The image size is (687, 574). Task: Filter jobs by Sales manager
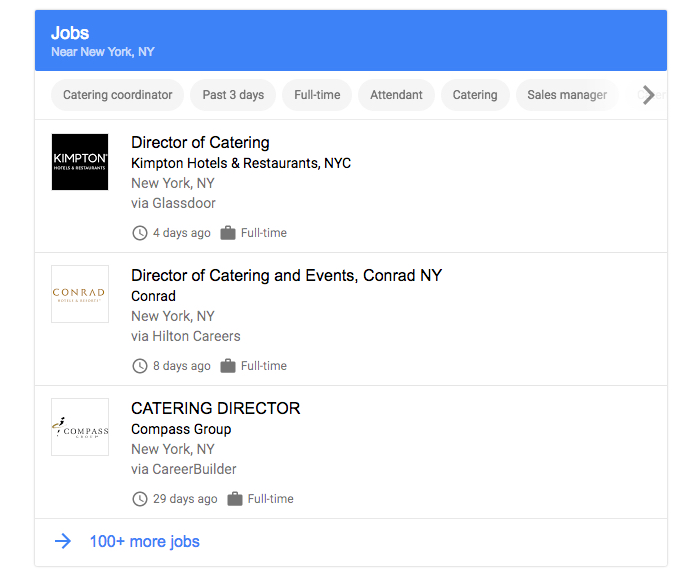(567, 95)
